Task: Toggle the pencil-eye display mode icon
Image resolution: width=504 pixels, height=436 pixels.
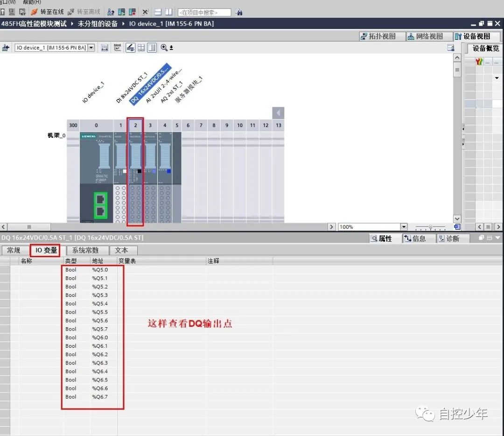Action: [130, 48]
